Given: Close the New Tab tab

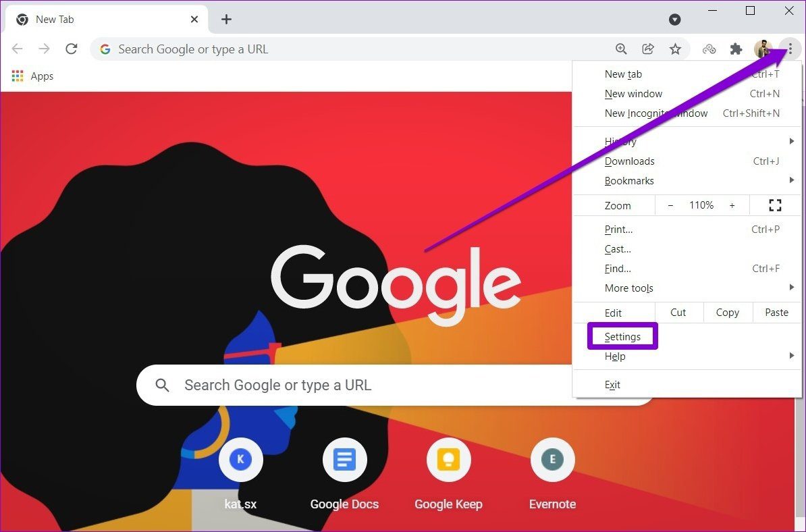Looking at the screenshot, I should pos(194,19).
